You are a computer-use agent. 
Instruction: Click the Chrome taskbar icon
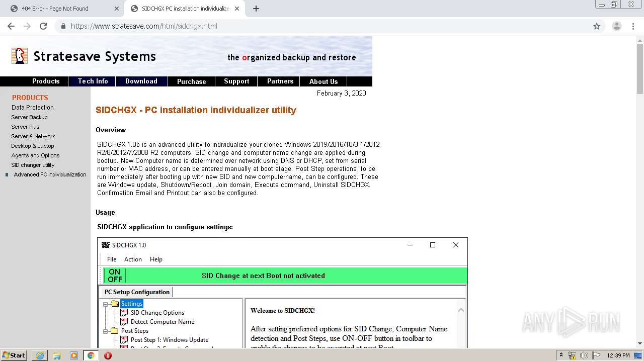point(91,355)
